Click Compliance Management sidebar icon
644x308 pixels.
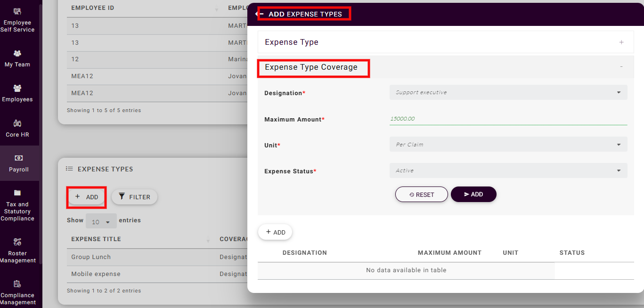click(17, 284)
